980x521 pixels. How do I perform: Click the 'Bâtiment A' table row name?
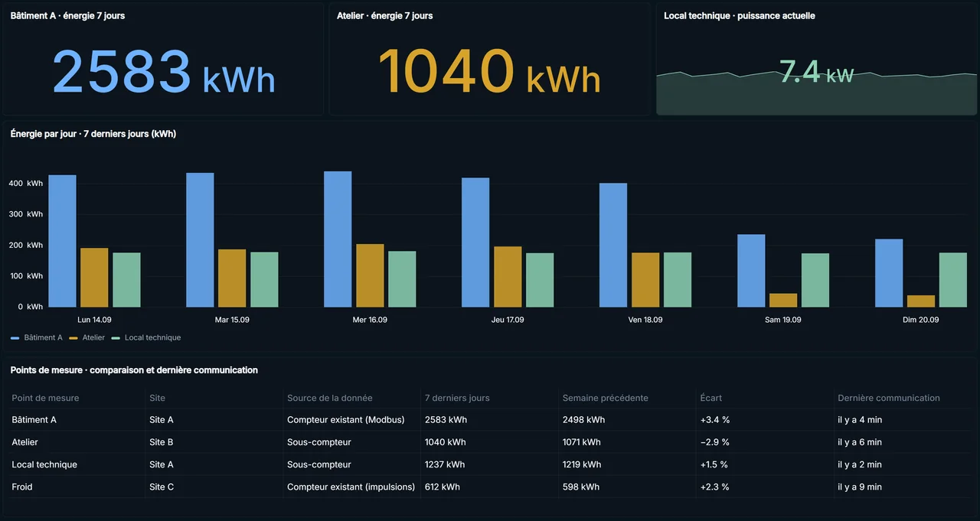34,420
